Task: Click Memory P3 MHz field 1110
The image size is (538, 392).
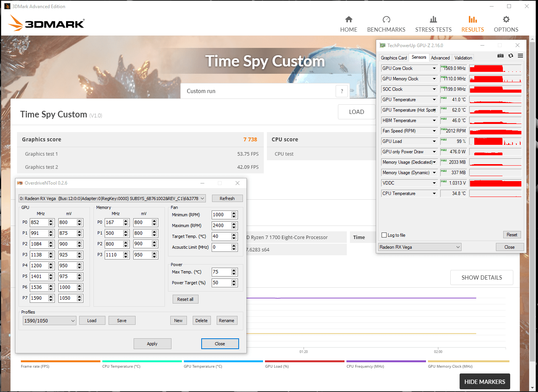Action: (114, 255)
